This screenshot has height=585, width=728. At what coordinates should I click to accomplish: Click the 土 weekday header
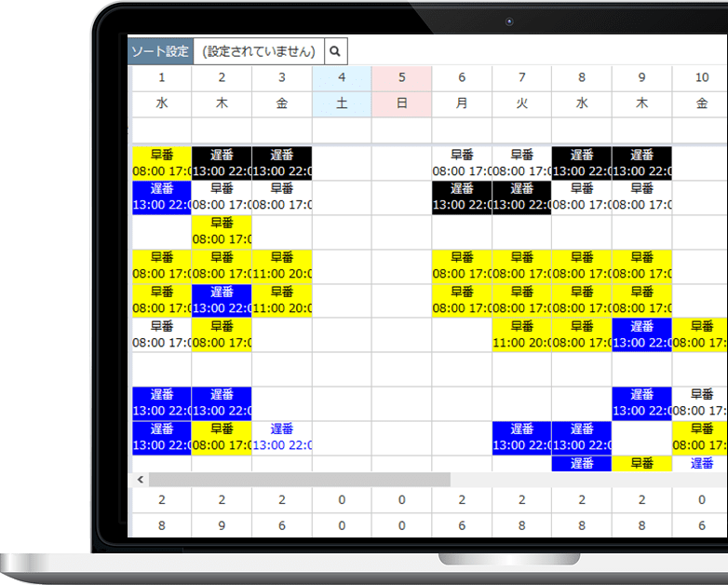coord(342,103)
